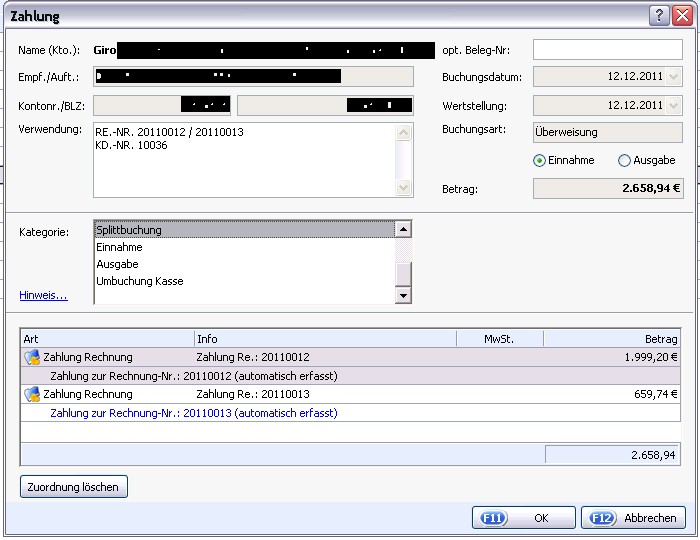Viewport: 700px width, 540px height.
Task: Click the opt. Beleg-Nr input field
Action: pyautogui.click(x=608, y=50)
